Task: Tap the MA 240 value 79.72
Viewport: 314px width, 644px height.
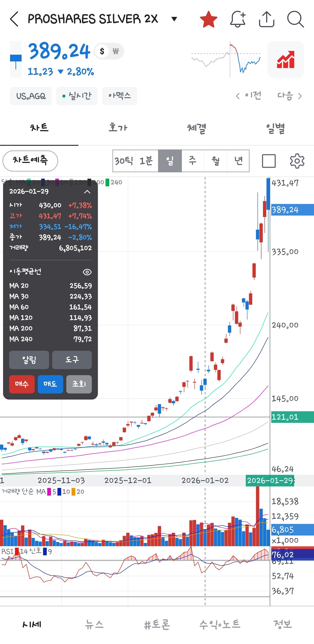Action: (83, 339)
